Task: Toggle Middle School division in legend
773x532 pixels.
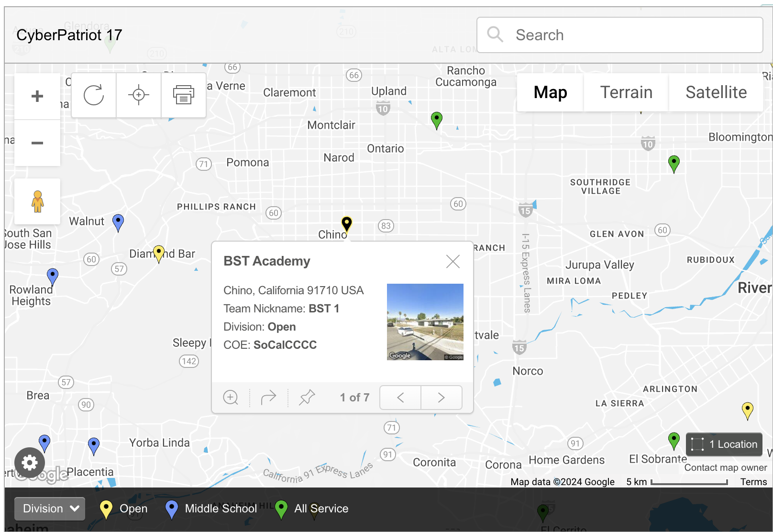Action: coord(211,509)
